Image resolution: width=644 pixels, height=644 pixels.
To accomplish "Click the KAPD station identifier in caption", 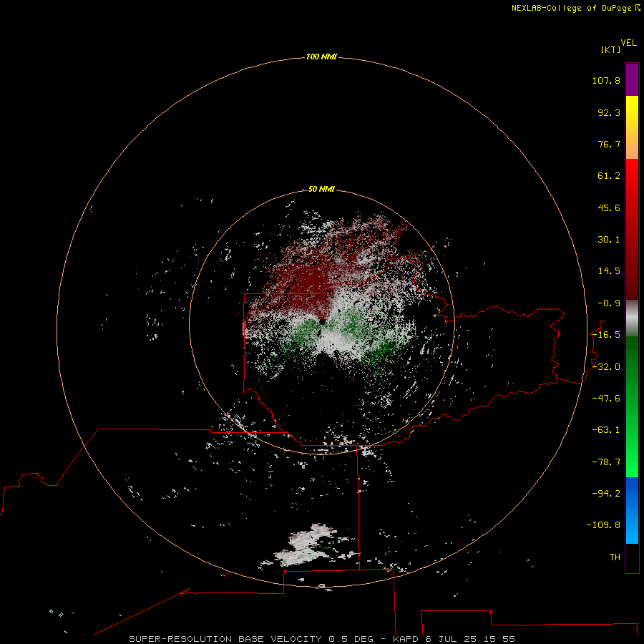I will pos(406,639).
